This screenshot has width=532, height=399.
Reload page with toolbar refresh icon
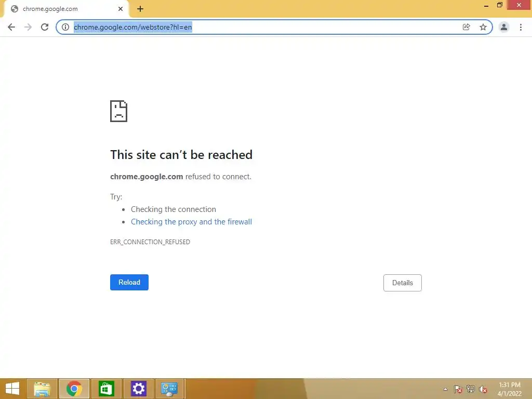[45, 27]
